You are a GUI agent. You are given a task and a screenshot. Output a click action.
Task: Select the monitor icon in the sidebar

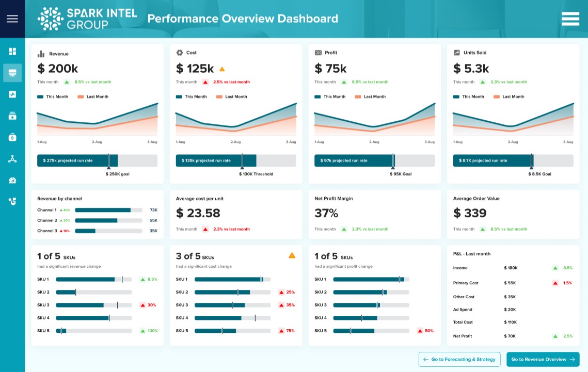click(x=12, y=73)
